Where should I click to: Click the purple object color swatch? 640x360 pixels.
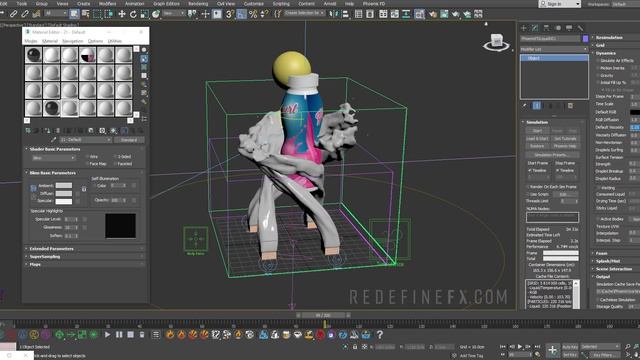tap(585, 38)
